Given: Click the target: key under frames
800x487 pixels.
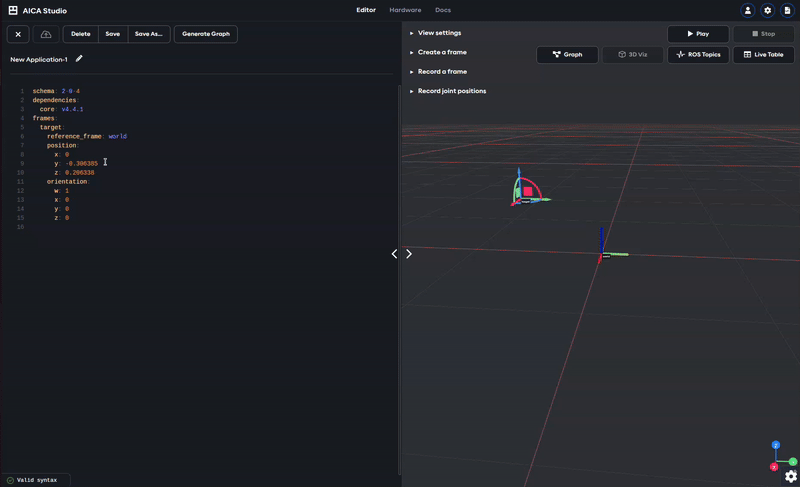Looking at the screenshot, I should point(52,127).
